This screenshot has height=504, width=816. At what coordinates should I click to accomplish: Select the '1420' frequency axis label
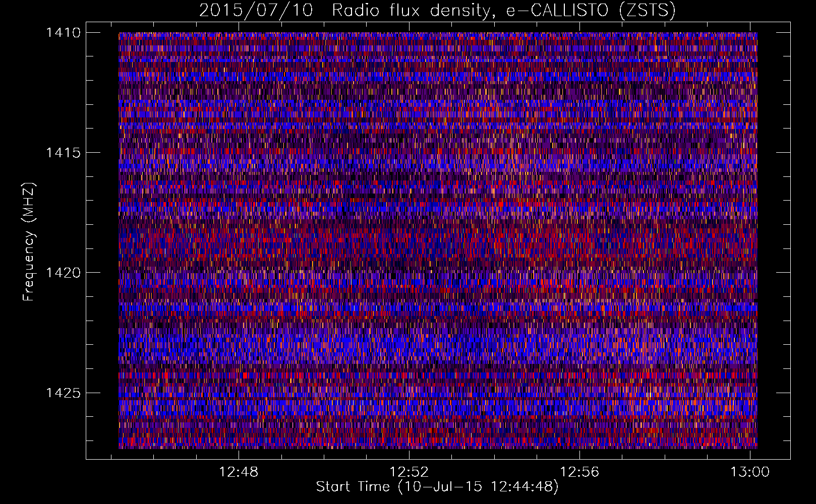[63, 273]
